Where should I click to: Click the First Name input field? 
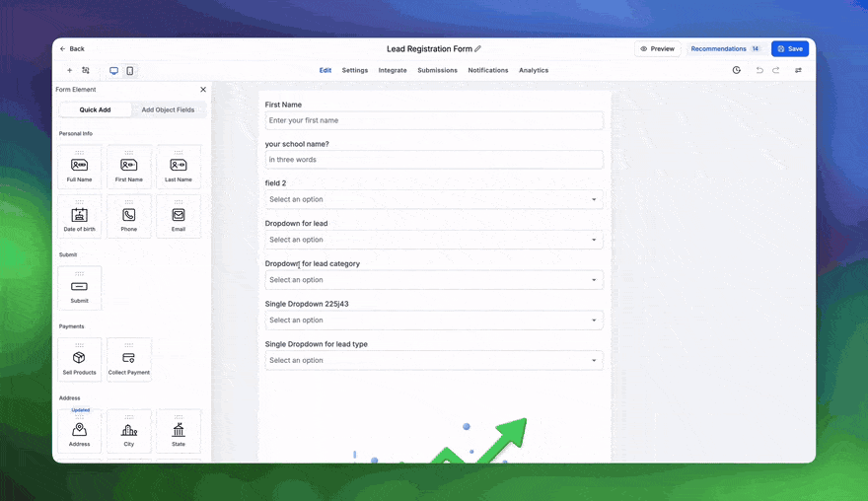pos(434,120)
